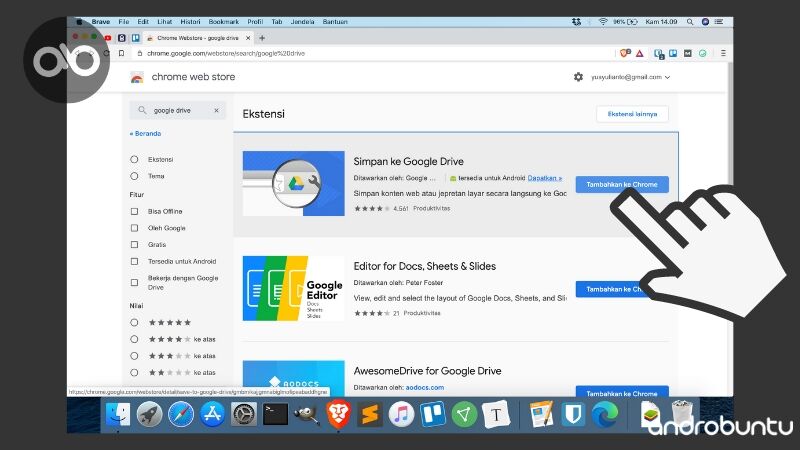Go back via Beranda link

tap(145, 134)
